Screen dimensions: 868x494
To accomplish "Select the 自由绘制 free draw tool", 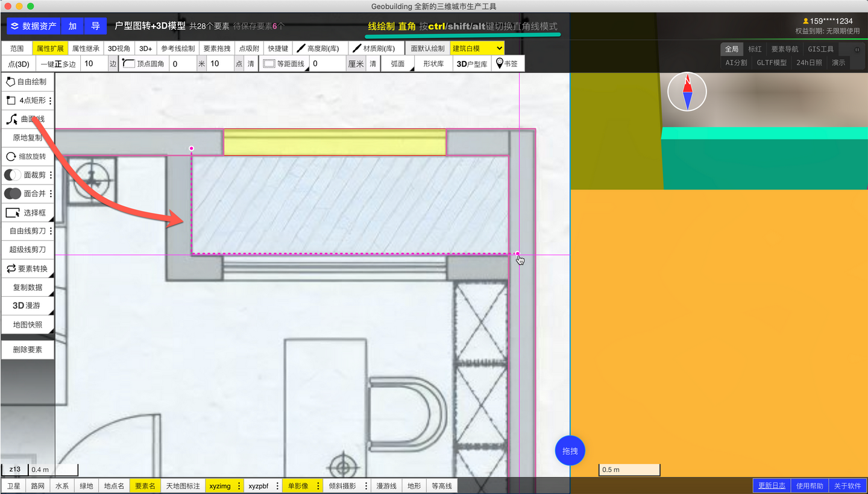I will coord(27,81).
